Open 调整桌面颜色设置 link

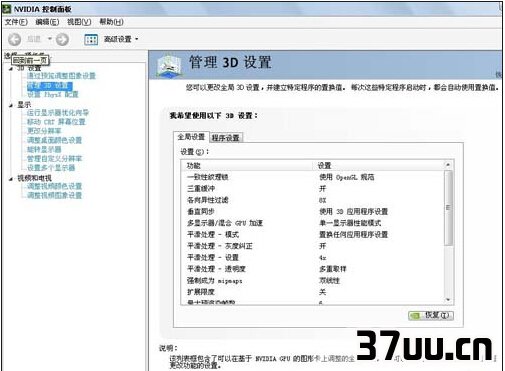(x=54, y=140)
